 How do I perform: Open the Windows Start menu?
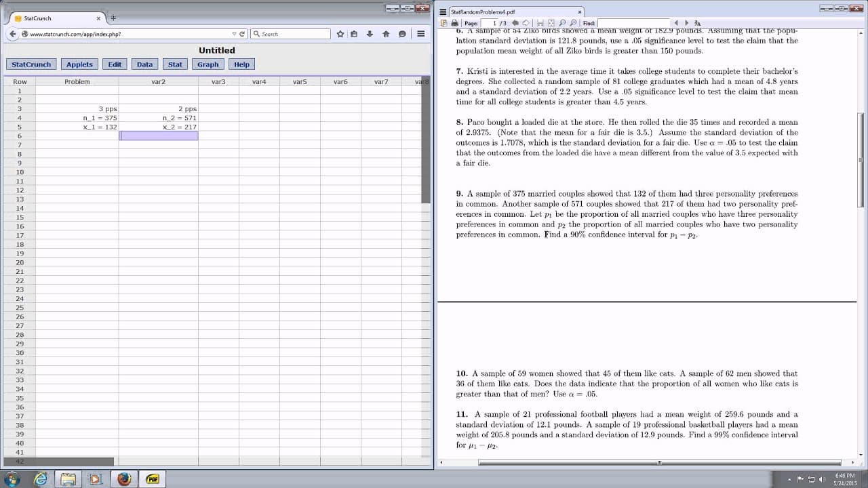[x=14, y=479]
